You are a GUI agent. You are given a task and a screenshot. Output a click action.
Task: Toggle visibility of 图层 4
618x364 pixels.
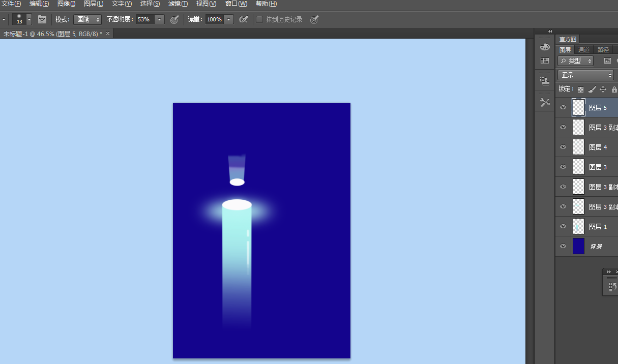point(563,147)
